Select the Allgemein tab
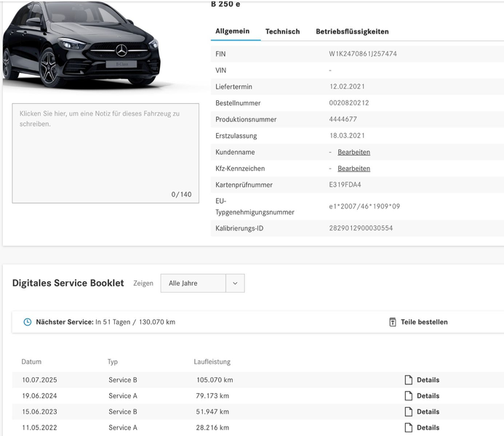Screen dimensions: 504x436 click(x=233, y=31)
